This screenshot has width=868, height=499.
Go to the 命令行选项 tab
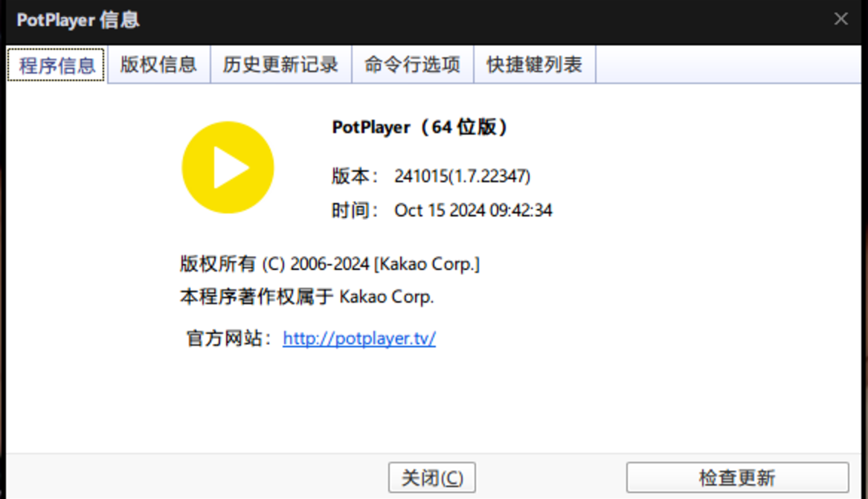412,65
